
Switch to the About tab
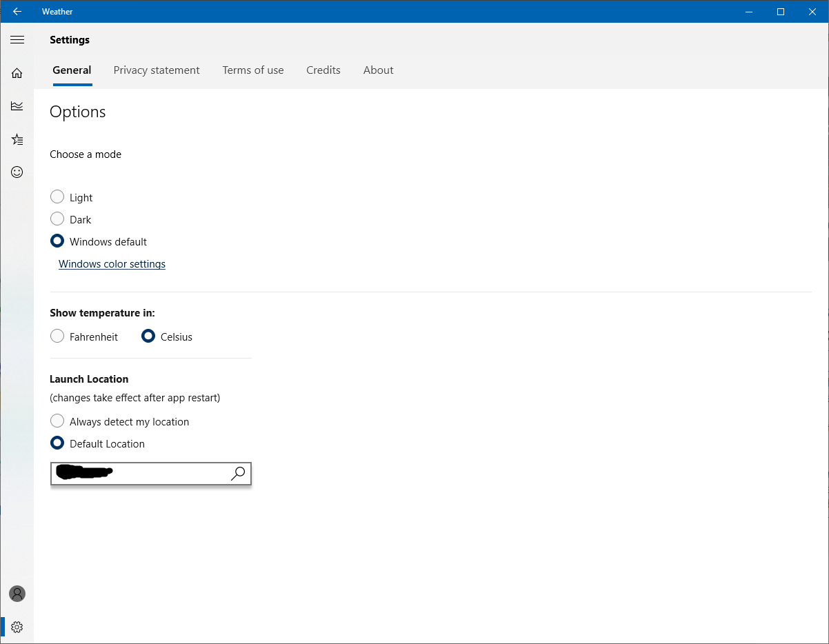[x=378, y=70]
